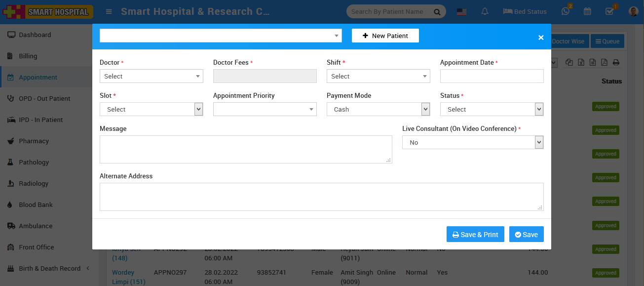Open WhatsApp messages icon in header
644x286 pixels.
click(x=566, y=11)
